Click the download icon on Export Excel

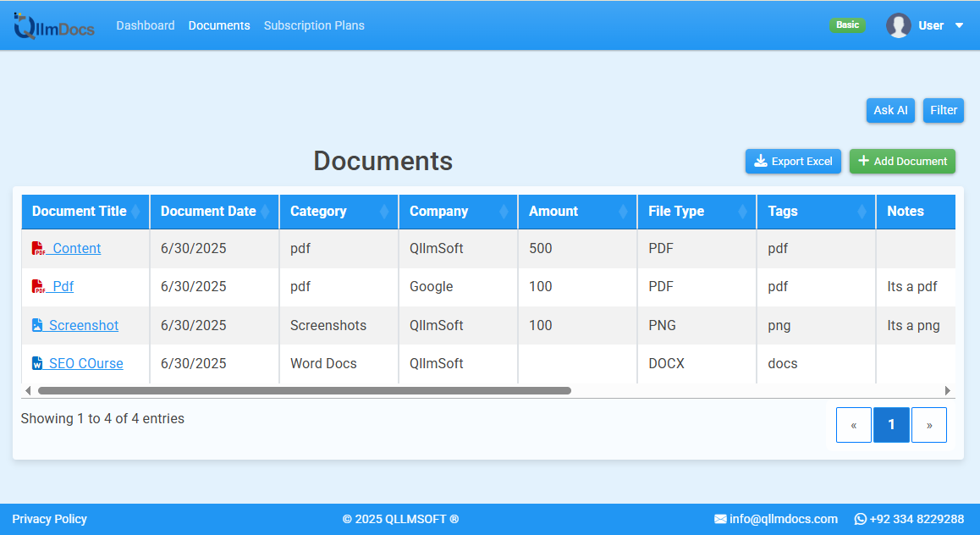pos(762,161)
